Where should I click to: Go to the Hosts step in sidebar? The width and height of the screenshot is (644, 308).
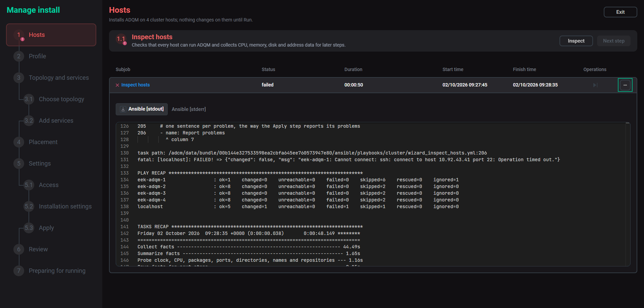[x=51, y=35]
